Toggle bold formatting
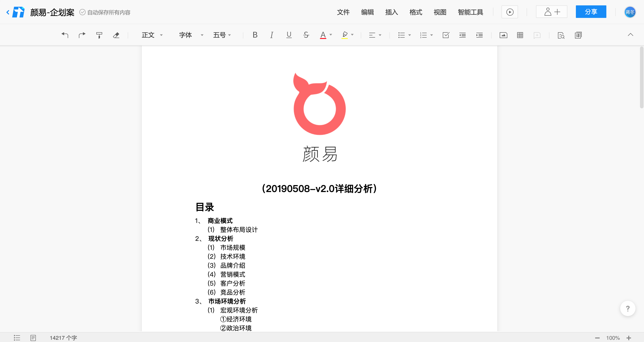 (255, 35)
